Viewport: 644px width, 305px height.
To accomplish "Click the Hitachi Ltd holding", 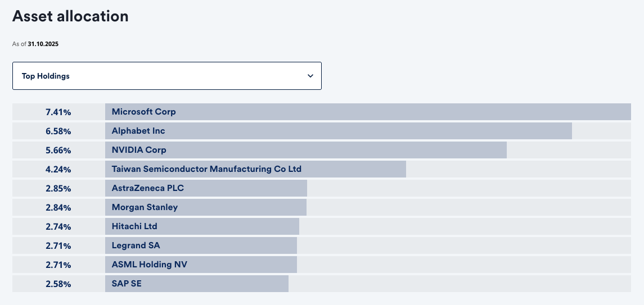I will coord(202,226).
